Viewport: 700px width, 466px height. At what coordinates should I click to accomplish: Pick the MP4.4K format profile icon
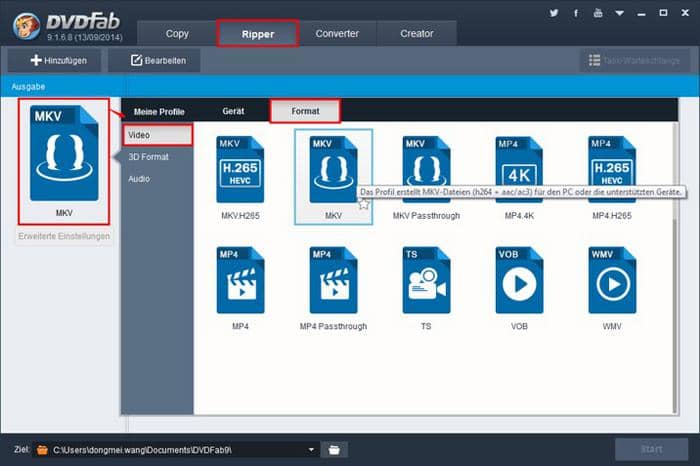[x=519, y=170]
